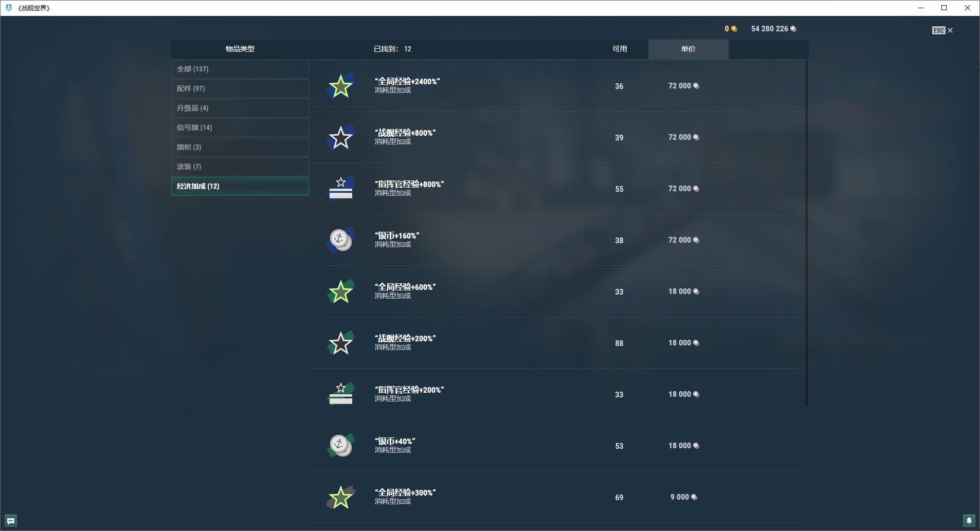Click available count 53 for 银币+40%
Image resolution: width=980 pixels, height=531 pixels.
click(x=619, y=446)
